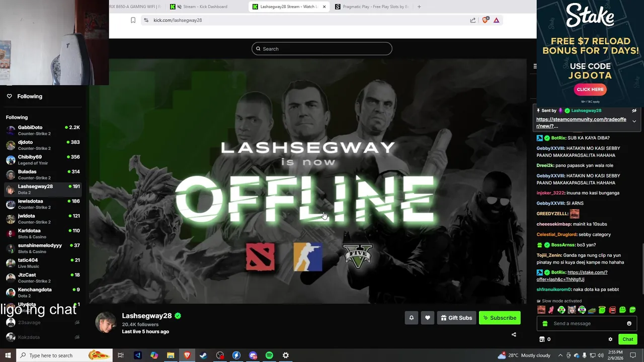
Task: Click the Subscribe button
Action: (500, 318)
